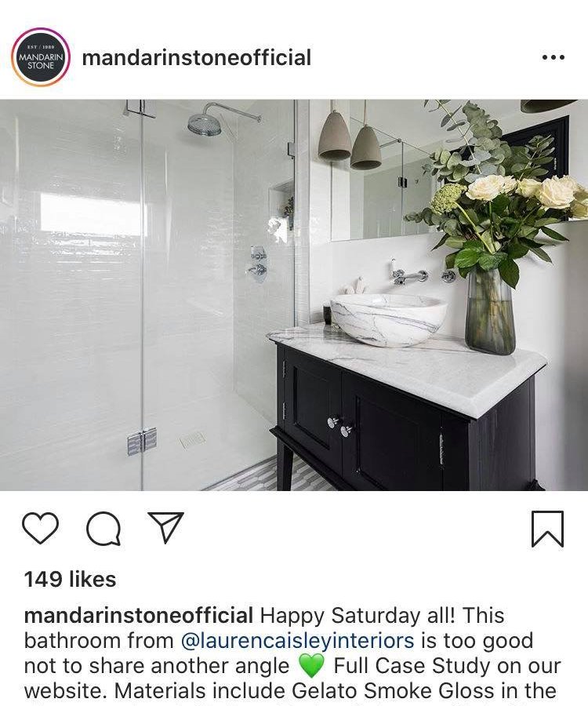Share the post using the paper plane icon

coord(166,527)
